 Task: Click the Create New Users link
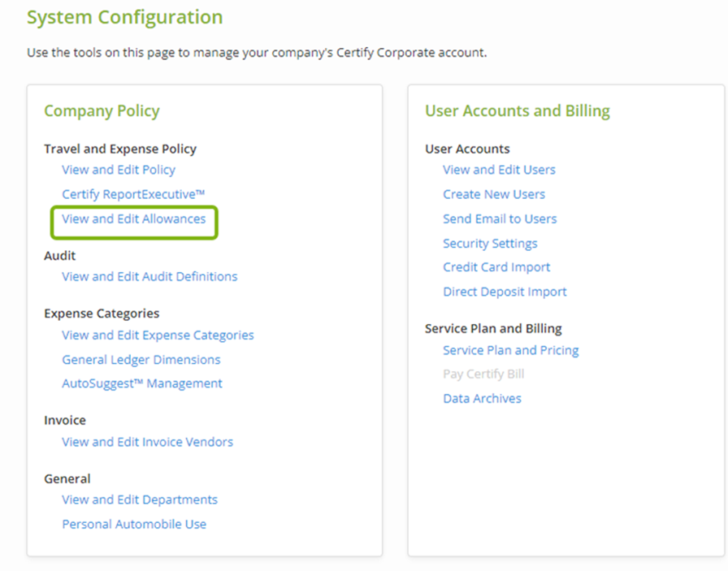494,194
